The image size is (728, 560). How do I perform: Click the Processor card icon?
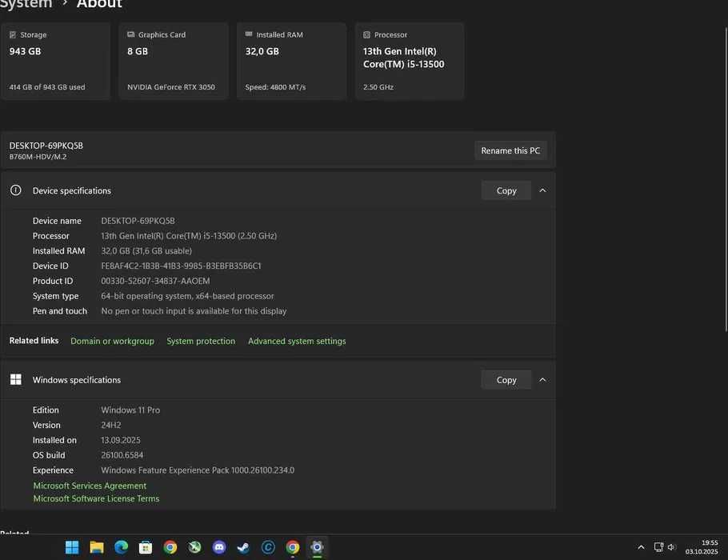click(x=366, y=35)
